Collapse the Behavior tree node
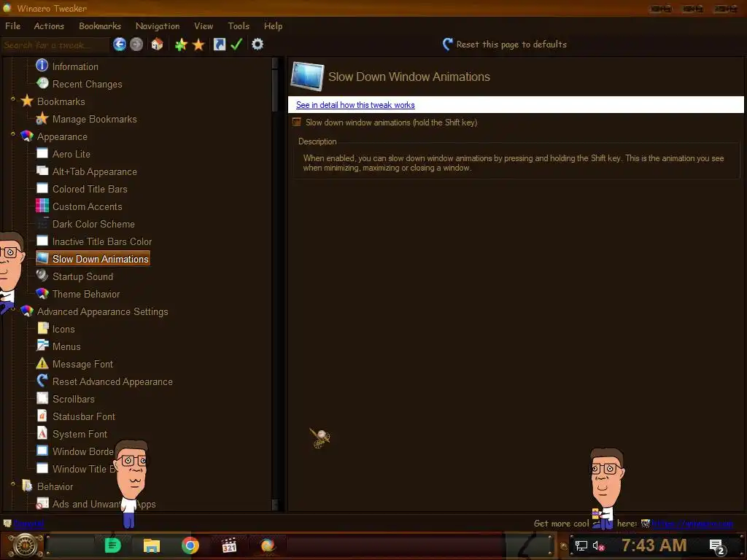The width and height of the screenshot is (747, 560). [13, 484]
